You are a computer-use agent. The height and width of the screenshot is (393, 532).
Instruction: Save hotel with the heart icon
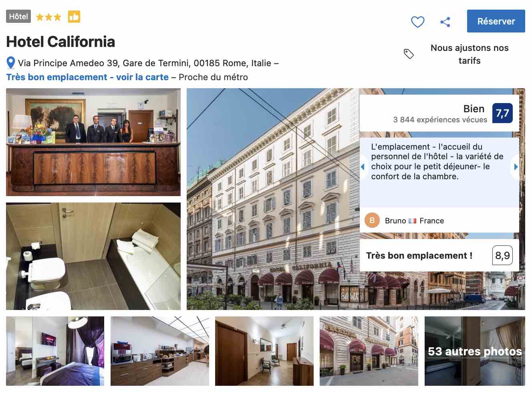[418, 22]
